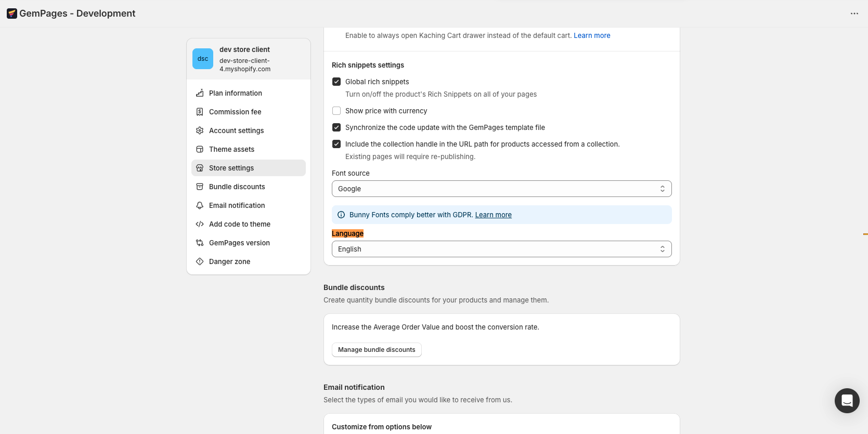Screen dimensions: 868x434
Task: Open the three-dot more options menu
Action: click(x=854, y=14)
